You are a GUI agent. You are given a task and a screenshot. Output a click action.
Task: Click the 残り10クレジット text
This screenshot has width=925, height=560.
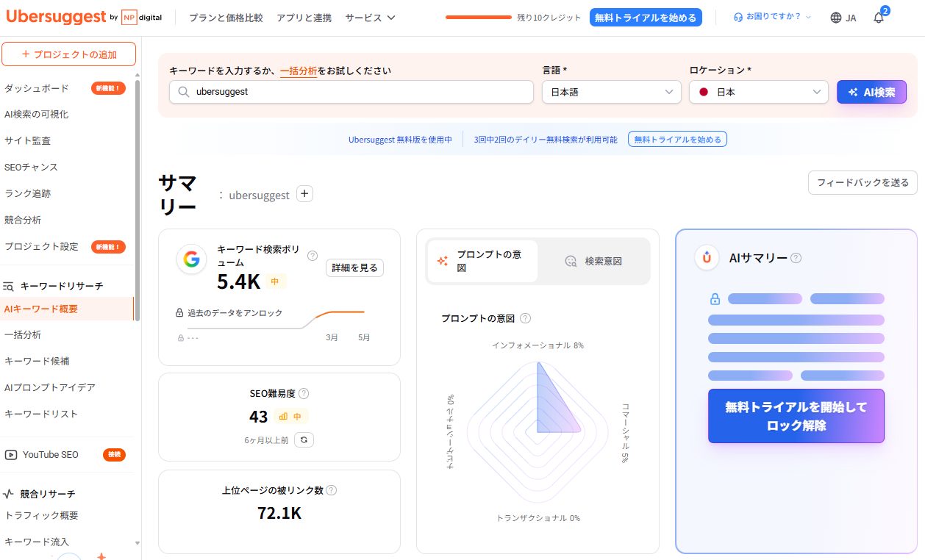click(x=550, y=18)
